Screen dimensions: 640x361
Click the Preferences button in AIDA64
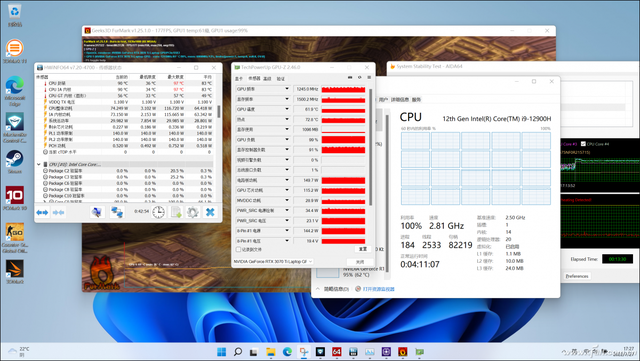577,276
